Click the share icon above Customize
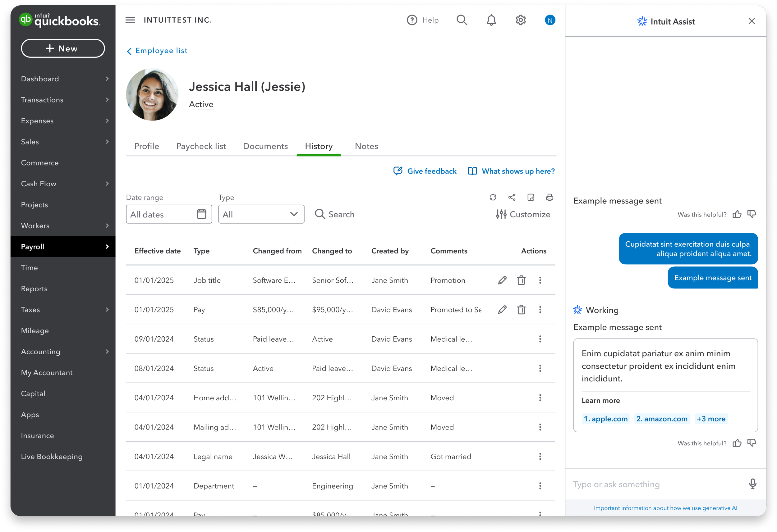The width and height of the screenshot is (777, 532). (512, 197)
